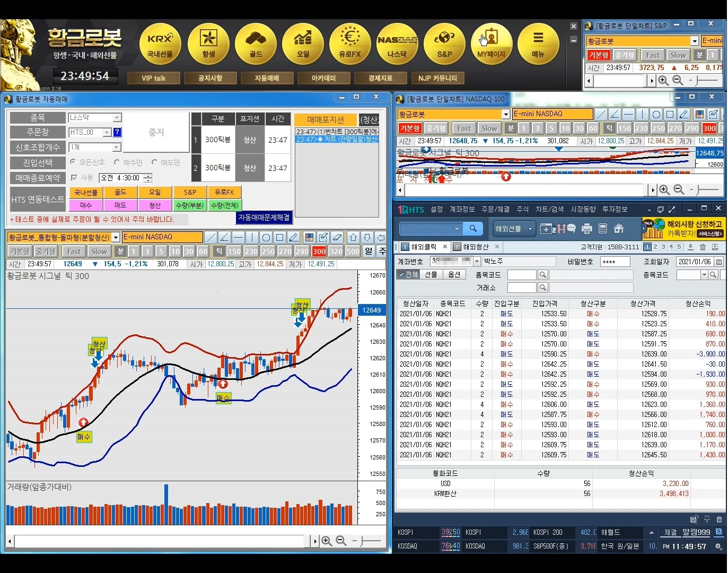Select the 매수만 radio option

point(117,162)
